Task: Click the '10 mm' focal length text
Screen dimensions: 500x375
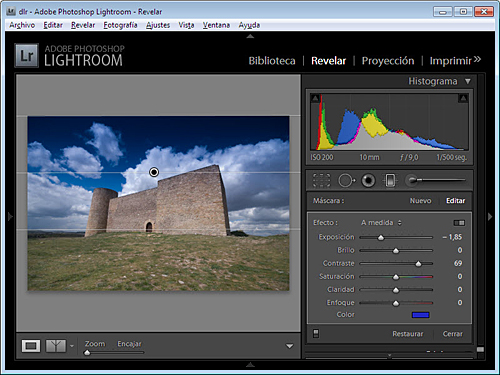Action: click(369, 157)
